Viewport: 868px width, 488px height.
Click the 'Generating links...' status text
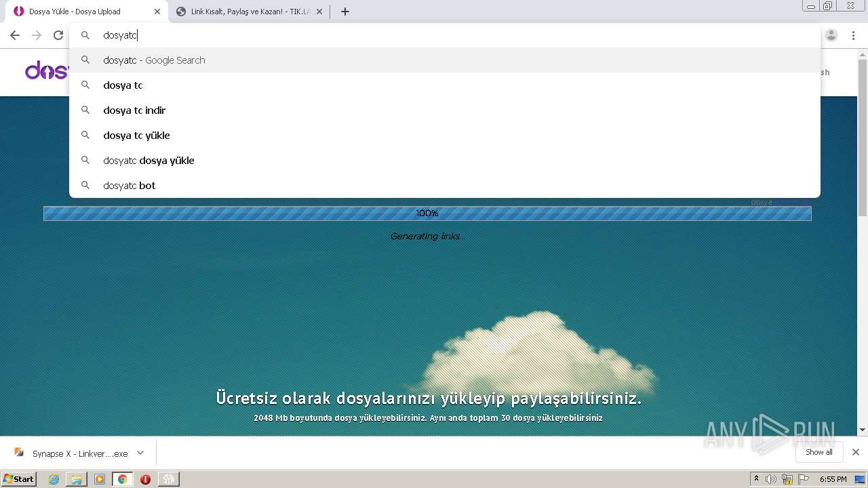coord(427,237)
